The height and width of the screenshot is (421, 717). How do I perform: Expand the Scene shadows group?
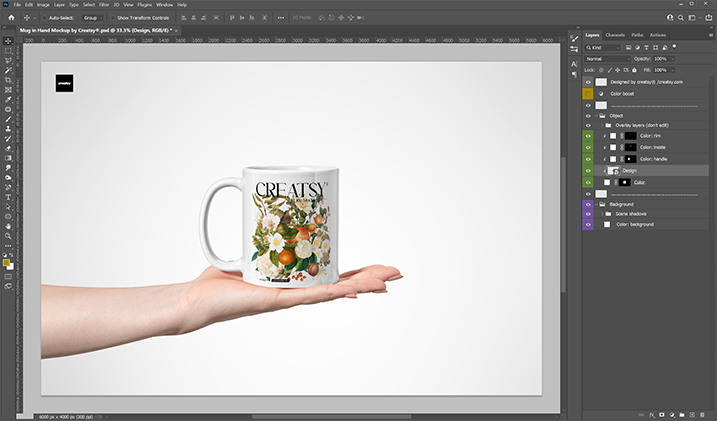pos(602,214)
